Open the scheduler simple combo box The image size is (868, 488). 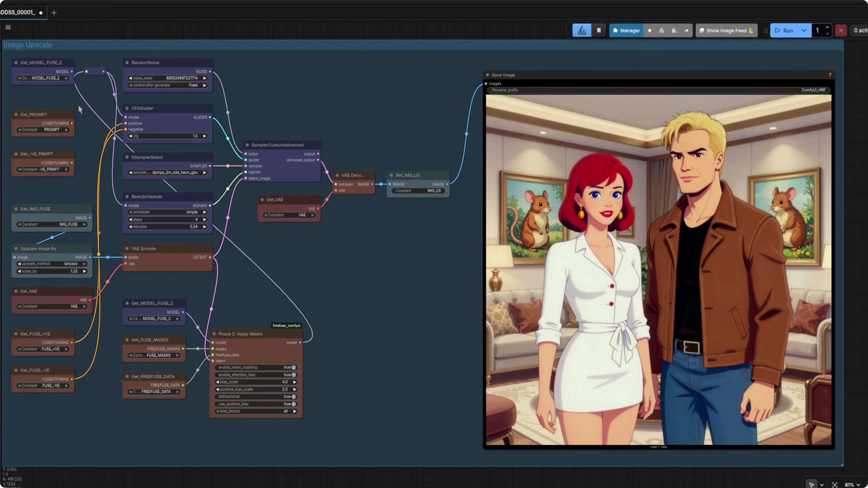pos(167,212)
